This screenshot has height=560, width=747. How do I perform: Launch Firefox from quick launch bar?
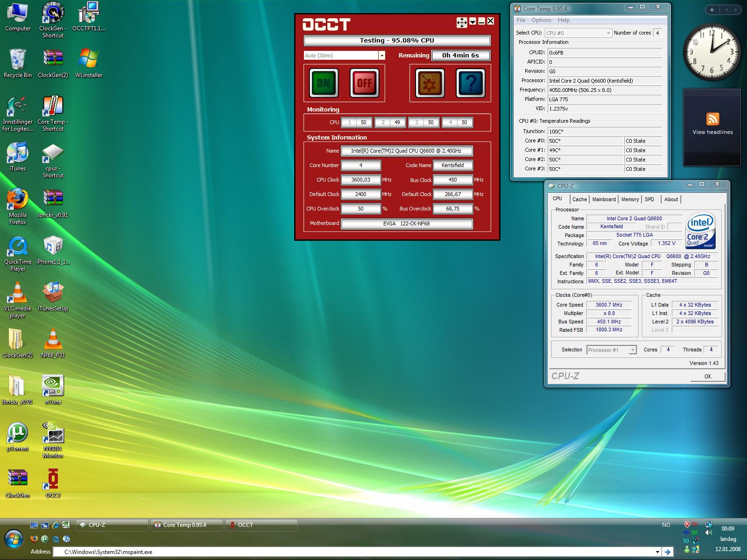tap(34, 539)
